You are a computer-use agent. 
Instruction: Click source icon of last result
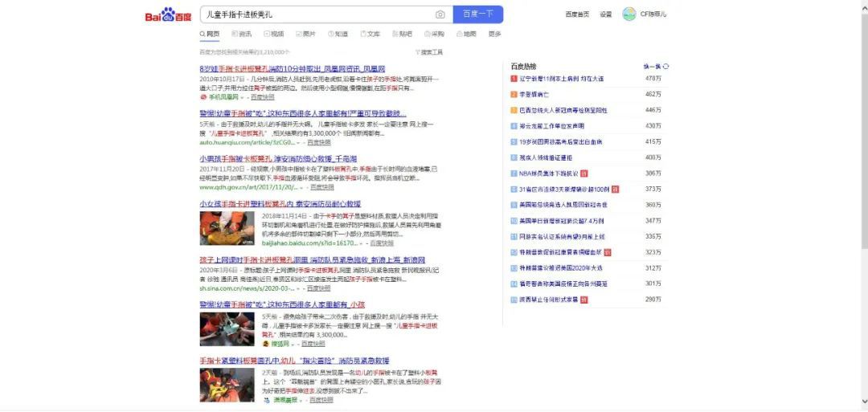click(x=266, y=400)
